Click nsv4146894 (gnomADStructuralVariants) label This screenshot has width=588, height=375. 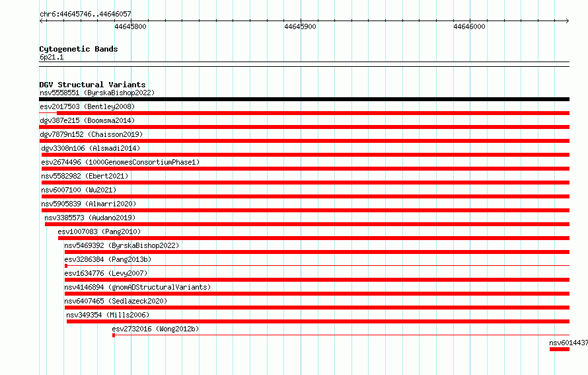tap(137, 287)
